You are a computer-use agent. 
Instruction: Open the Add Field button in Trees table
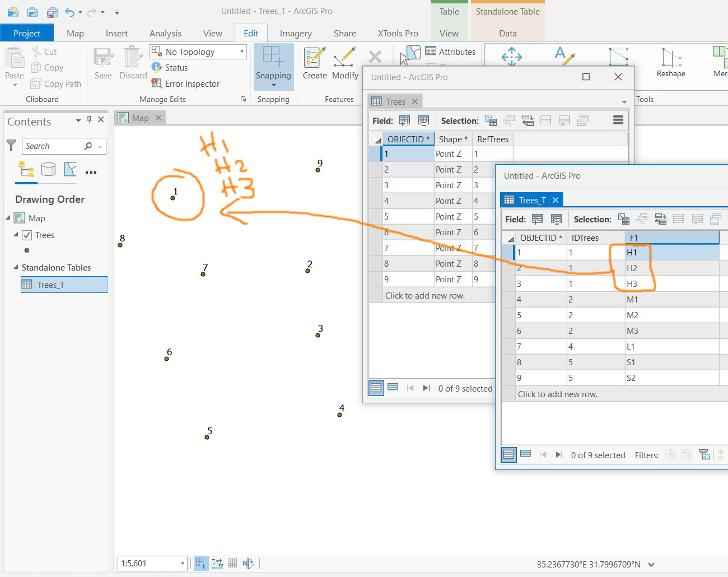coord(404,120)
